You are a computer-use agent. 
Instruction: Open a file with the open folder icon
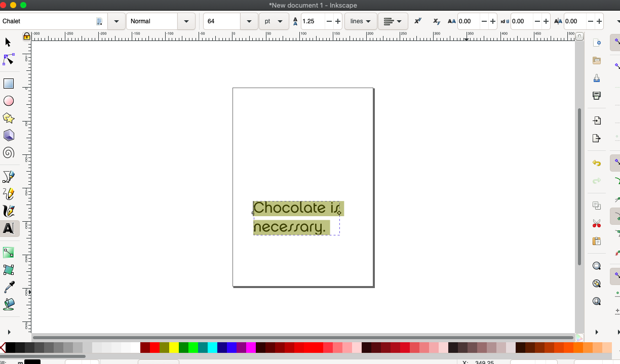597,60
